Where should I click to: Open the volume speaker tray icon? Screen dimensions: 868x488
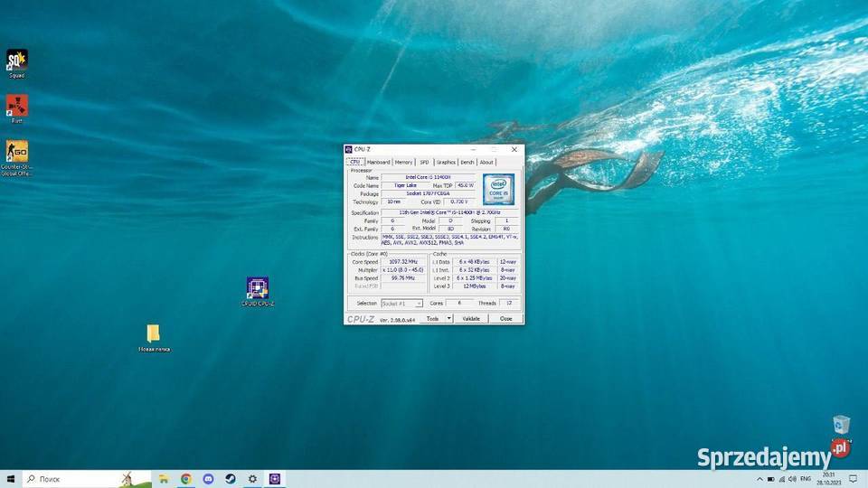792,479
